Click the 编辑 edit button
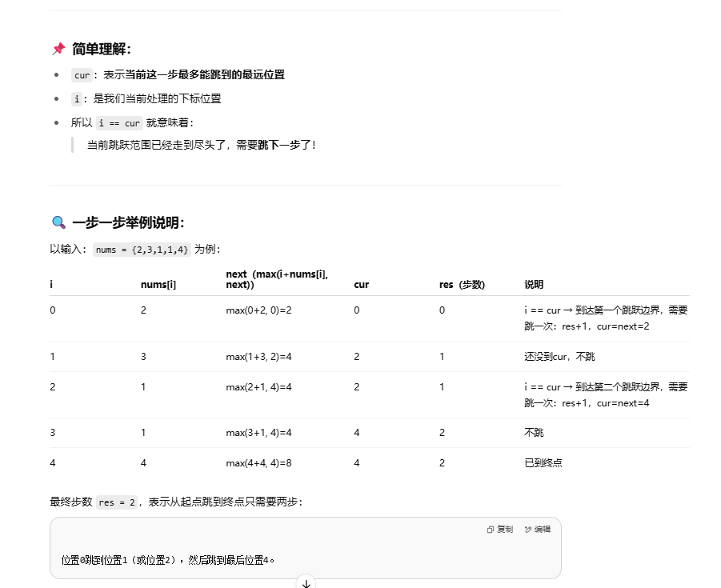This screenshot has width=721, height=588. click(538, 529)
